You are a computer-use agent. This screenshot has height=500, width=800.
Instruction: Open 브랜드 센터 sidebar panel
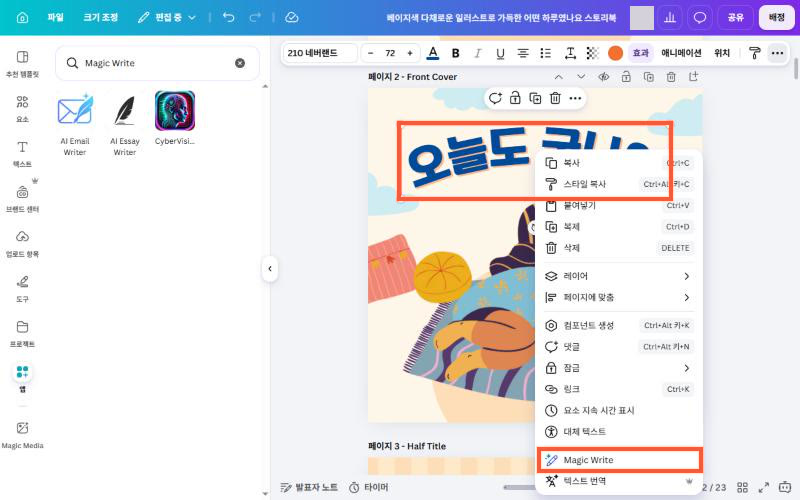[x=22, y=198]
